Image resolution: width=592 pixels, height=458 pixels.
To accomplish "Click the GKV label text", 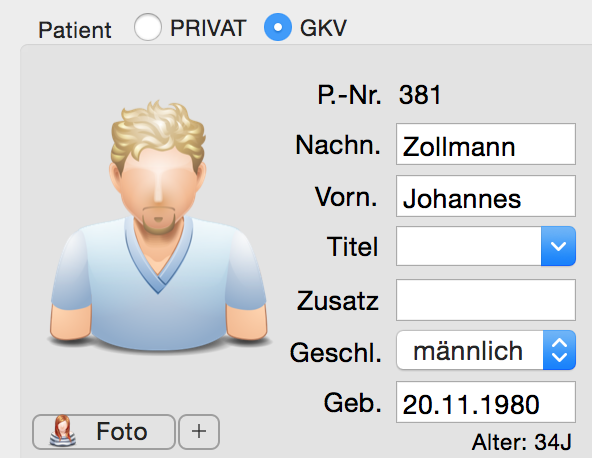I will [323, 28].
